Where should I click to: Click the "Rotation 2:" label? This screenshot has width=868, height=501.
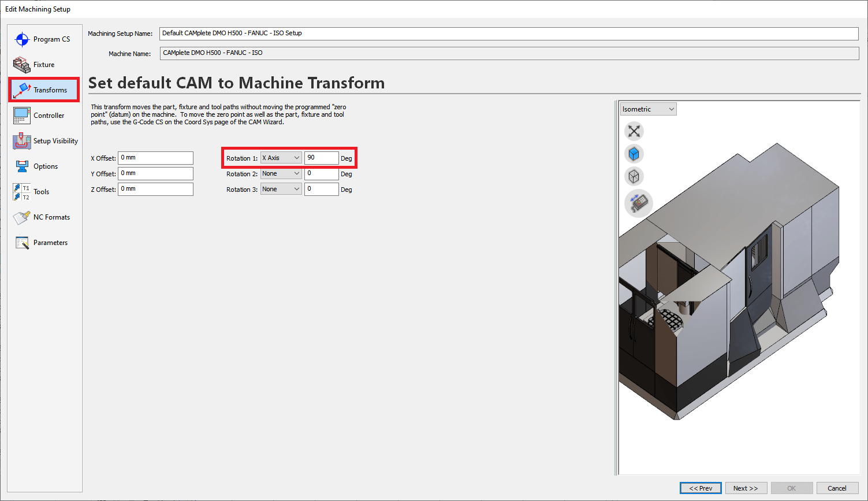pyautogui.click(x=242, y=174)
